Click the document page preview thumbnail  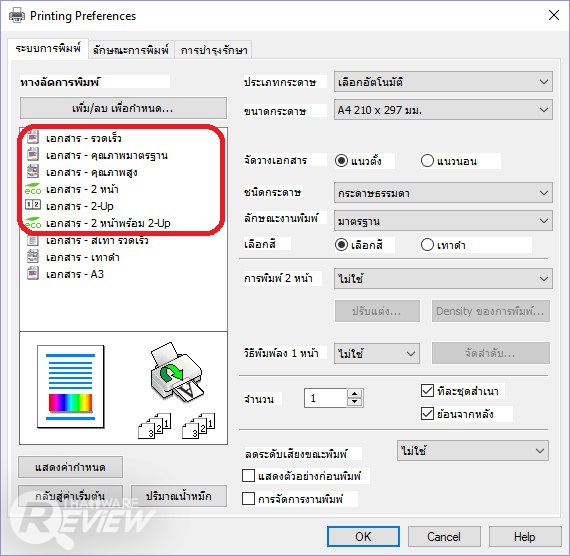pos(71,386)
